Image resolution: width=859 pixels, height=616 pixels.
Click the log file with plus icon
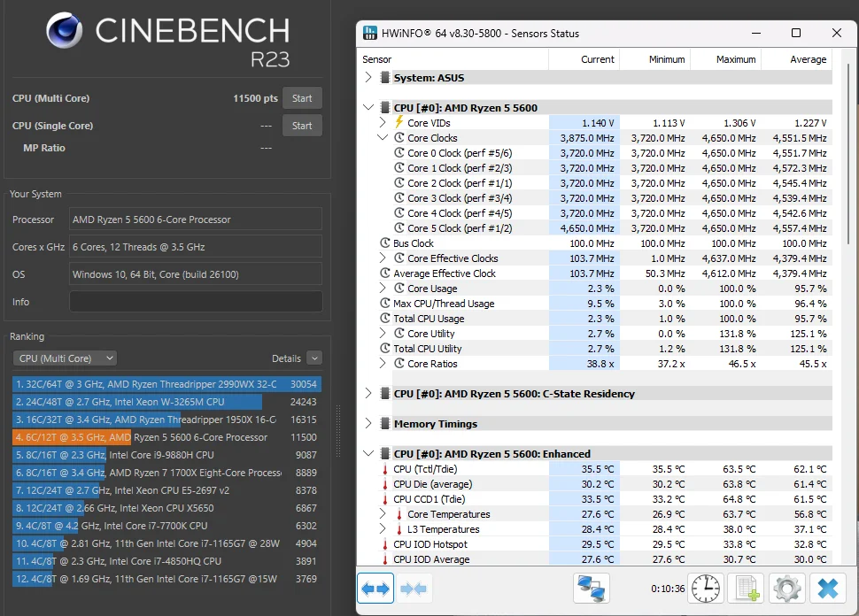[x=747, y=589]
